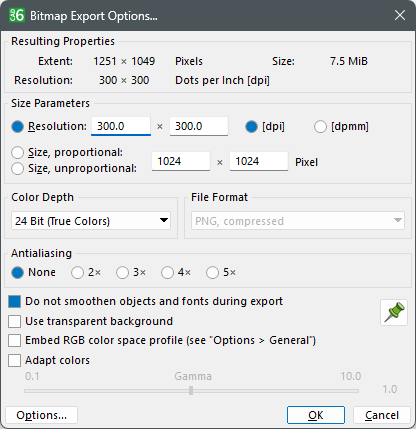Viewport: 416px width, 429px height.
Task: Click the Gamma slider handle
Action: coord(191,390)
